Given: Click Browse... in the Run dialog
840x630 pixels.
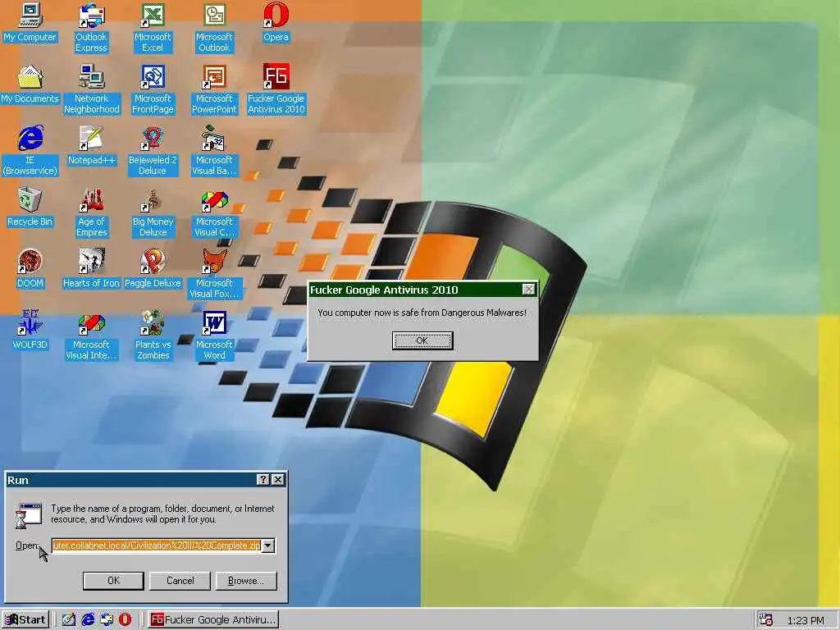Looking at the screenshot, I should 246,580.
